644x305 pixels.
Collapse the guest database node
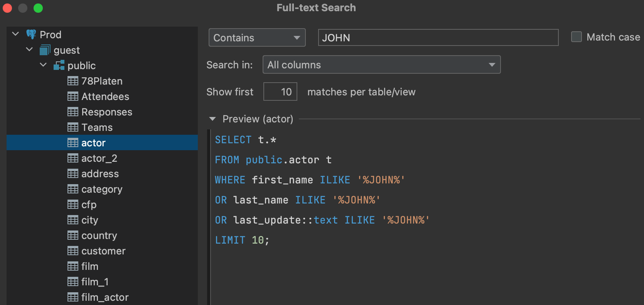pos(29,49)
